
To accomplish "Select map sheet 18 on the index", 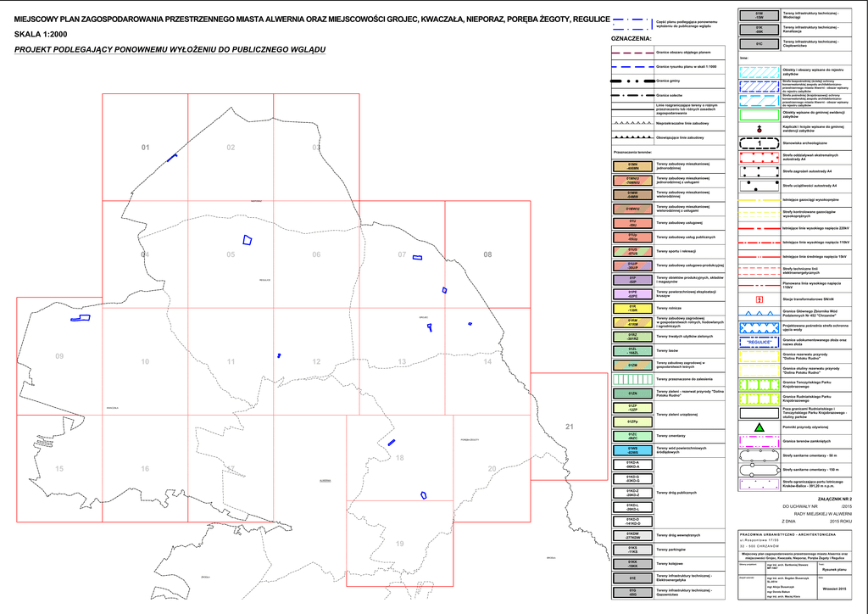I will tap(399, 458).
